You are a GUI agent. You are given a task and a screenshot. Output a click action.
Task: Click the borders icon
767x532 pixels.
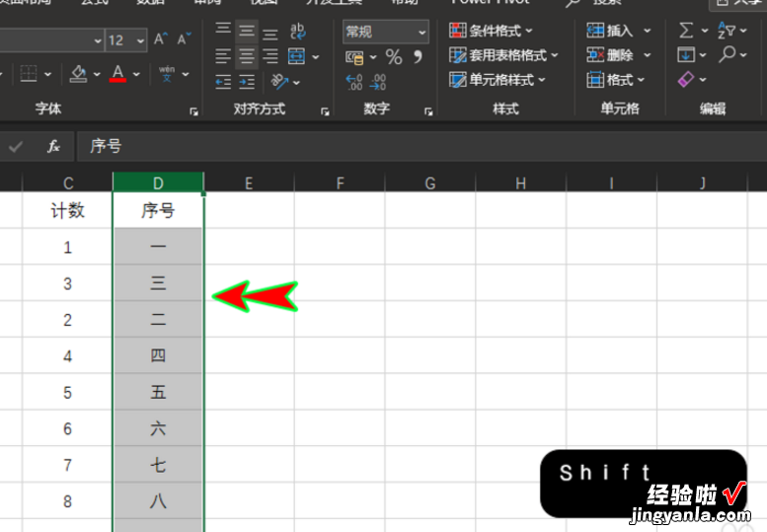pos(29,74)
